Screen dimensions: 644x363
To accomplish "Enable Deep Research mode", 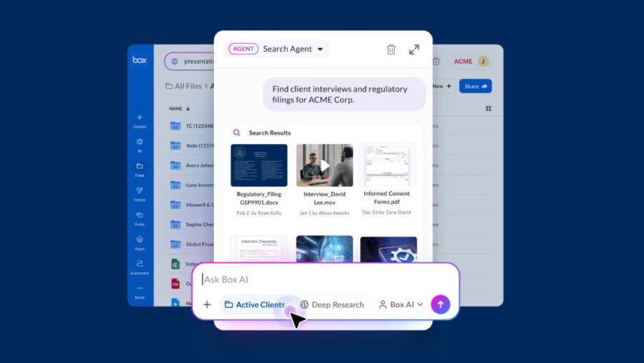I will coord(332,304).
